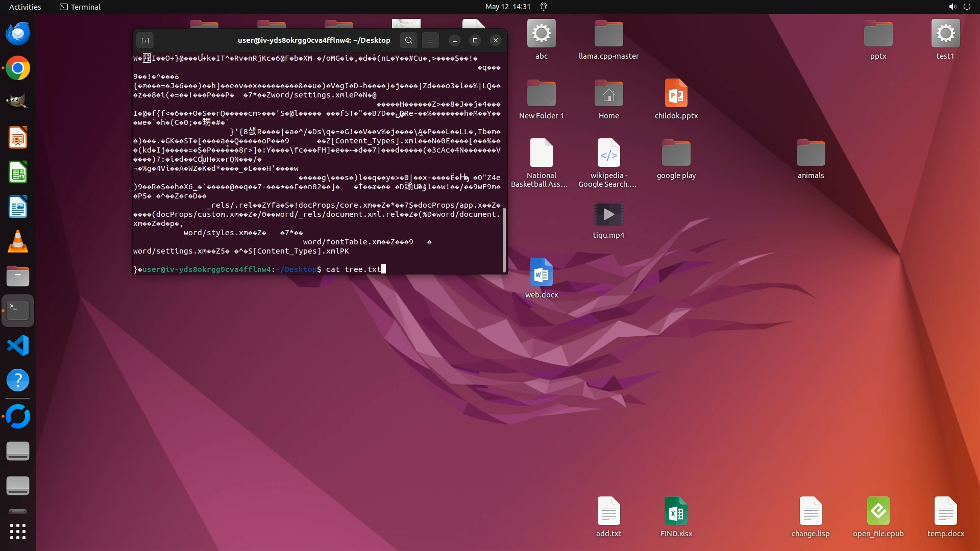
Task: Open Help from the dock
Action: click(x=18, y=380)
